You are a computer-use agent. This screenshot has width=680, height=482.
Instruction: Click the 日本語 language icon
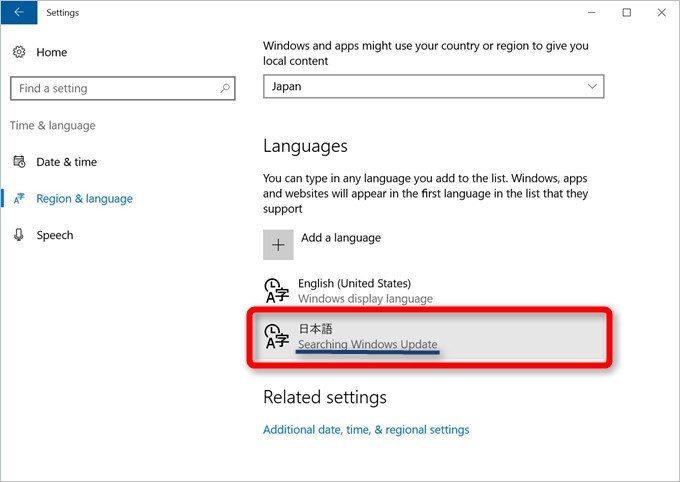pyautogui.click(x=277, y=337)
